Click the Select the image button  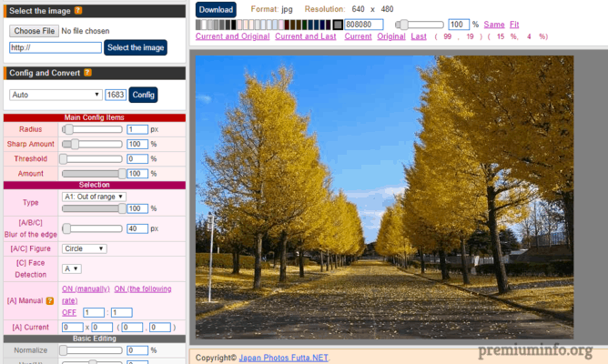tap(136, 47)
